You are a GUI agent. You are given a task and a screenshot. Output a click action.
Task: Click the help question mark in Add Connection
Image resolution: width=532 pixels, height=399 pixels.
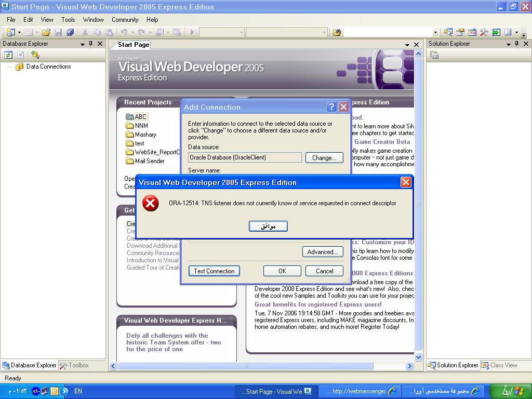coord(331,107)
